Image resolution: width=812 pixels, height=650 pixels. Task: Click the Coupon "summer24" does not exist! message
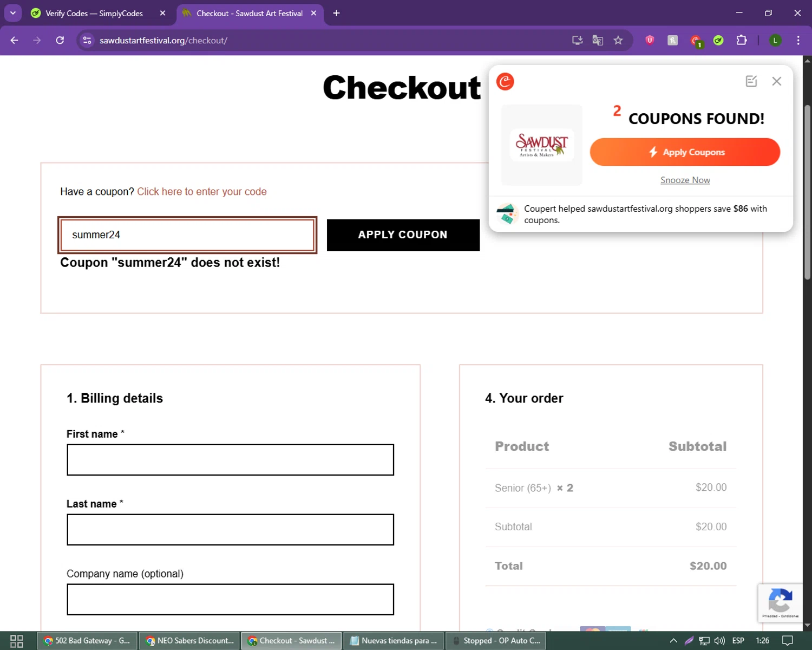point(170,263)
